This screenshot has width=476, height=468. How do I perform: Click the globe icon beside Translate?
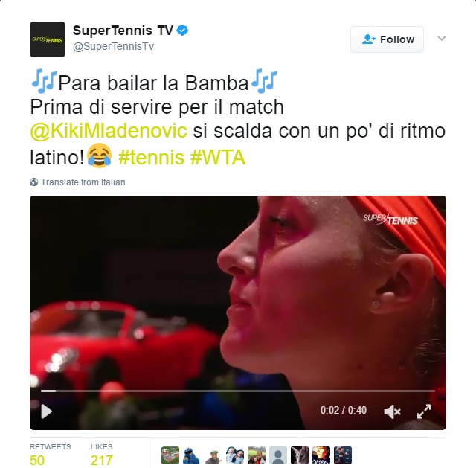(x=34, y=182)
